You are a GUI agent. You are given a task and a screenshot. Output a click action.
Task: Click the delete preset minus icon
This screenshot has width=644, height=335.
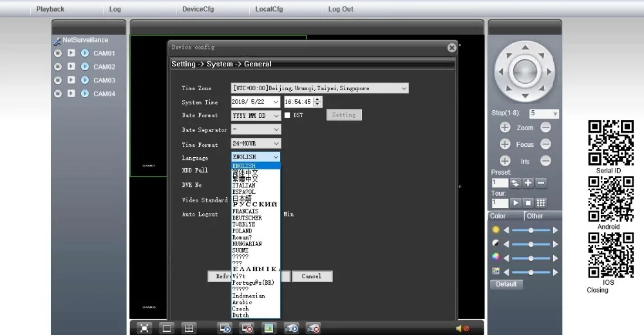point(541,183)
